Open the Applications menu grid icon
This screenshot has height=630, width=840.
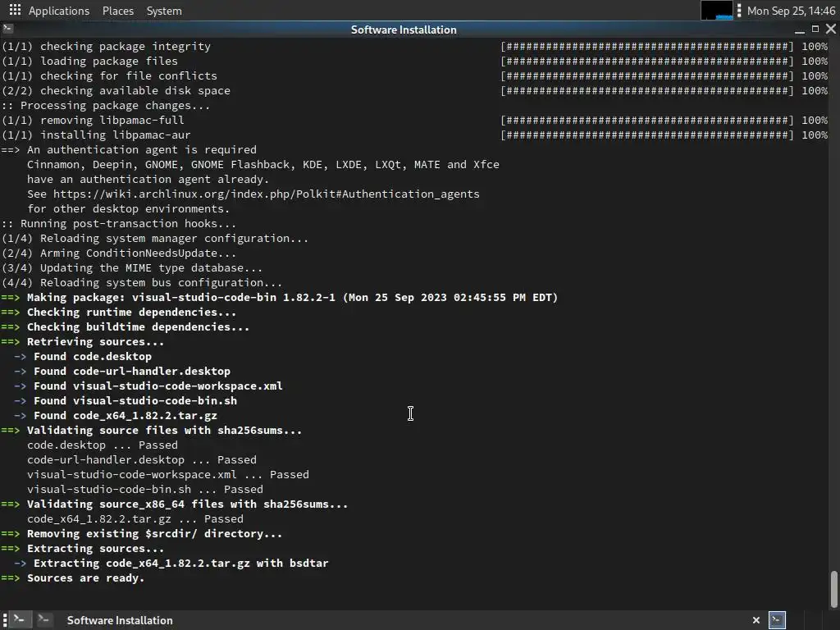[x=15, y=10]
